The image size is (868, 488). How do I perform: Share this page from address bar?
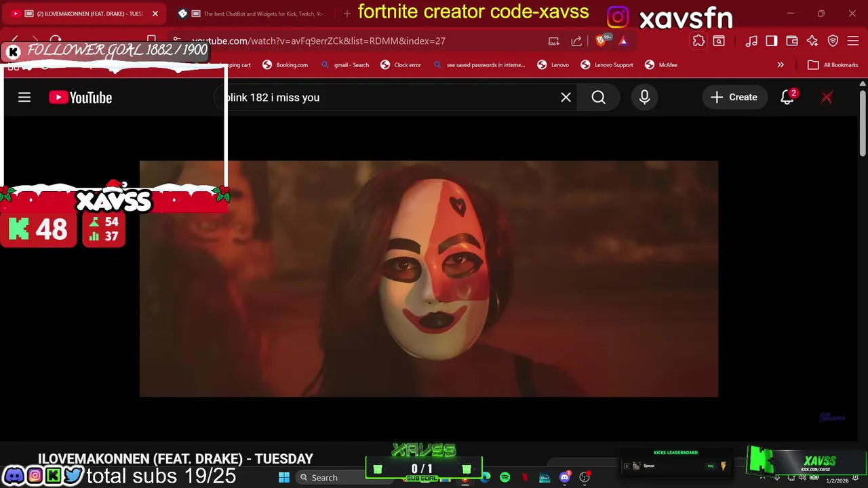coord(576,41)
